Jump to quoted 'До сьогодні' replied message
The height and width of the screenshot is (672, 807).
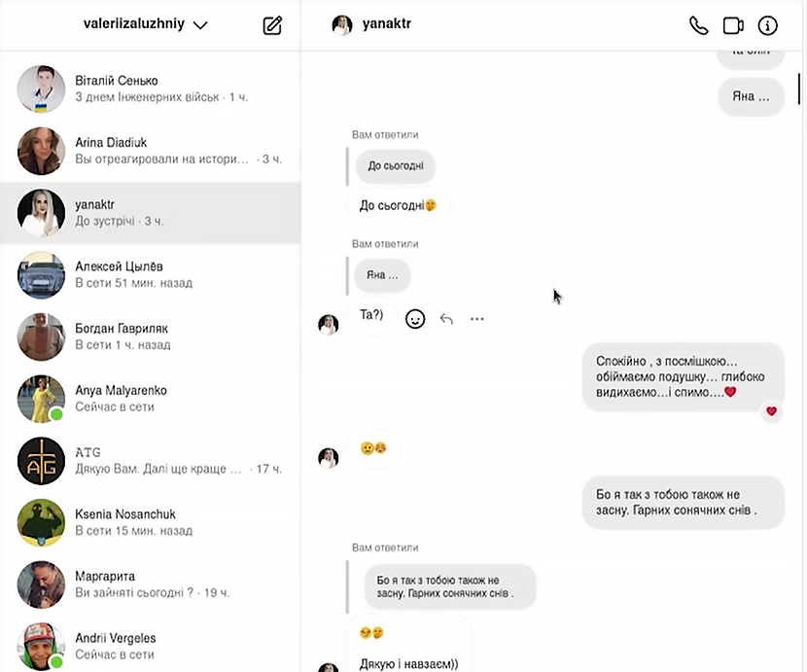[396, 165]
